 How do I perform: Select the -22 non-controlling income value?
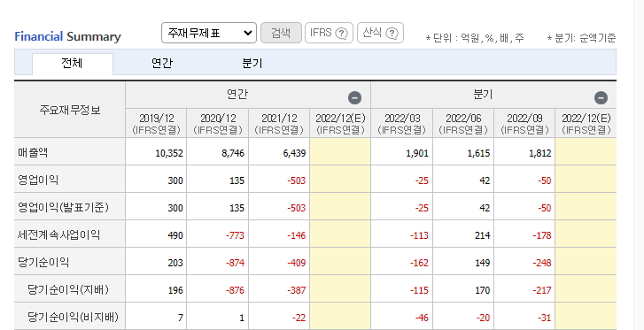[x=299, y=318]
